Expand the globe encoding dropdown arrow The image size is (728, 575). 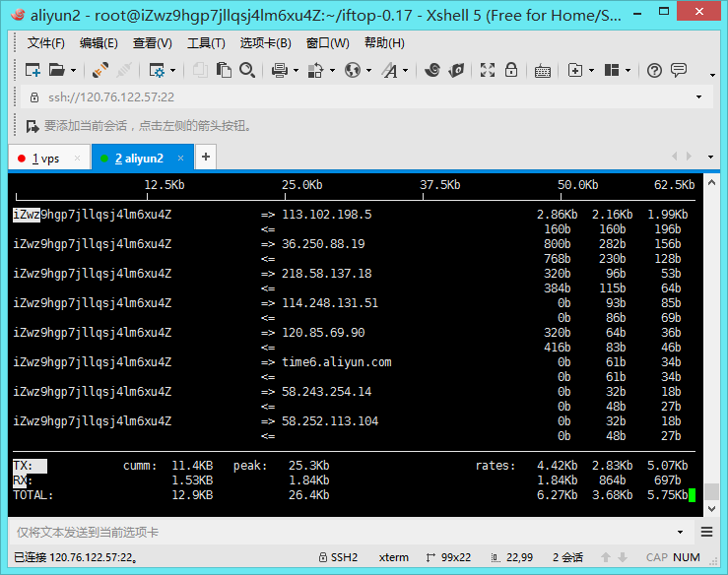tap(369, 71)
